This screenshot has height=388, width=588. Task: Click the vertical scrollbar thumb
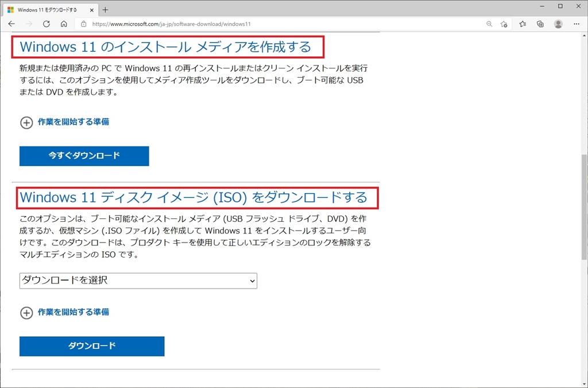[x=584, y=206]
